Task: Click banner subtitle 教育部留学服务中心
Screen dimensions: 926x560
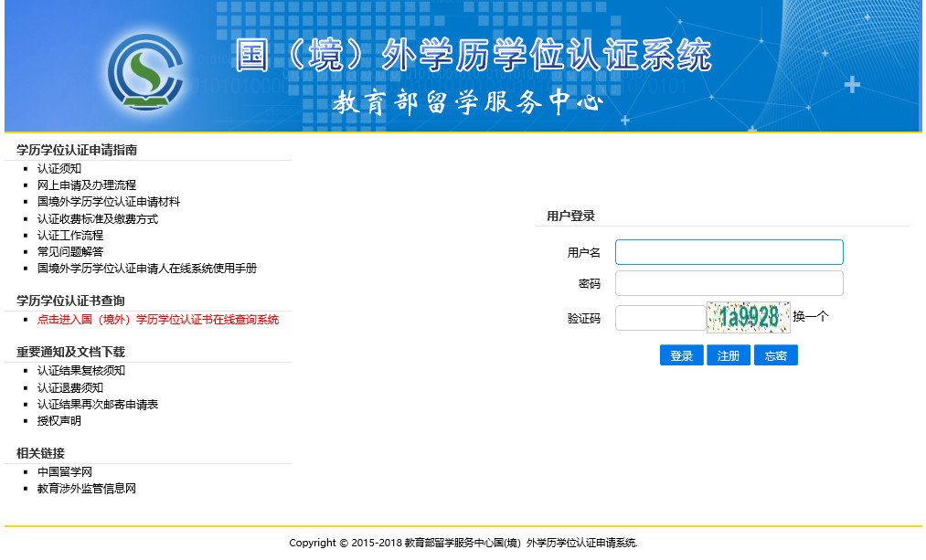Action: 468,102
